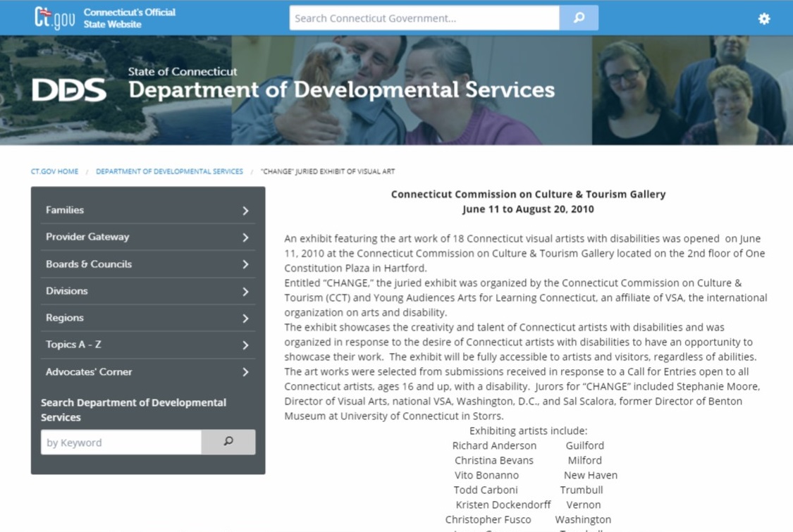Open the Advocates' Corner menu item

[89, 371]
